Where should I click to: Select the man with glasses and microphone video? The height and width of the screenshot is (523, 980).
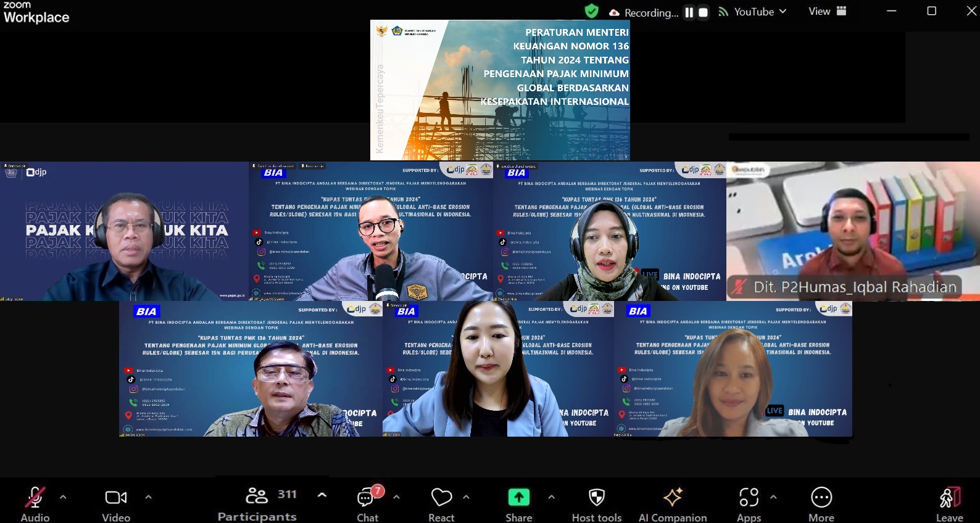[370, 231]
